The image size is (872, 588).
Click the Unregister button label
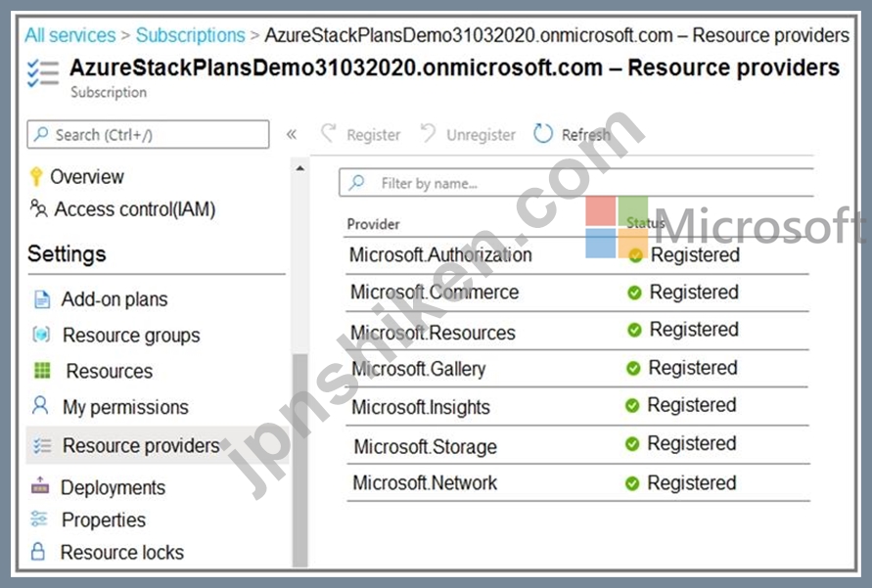(x=482, y=134)
